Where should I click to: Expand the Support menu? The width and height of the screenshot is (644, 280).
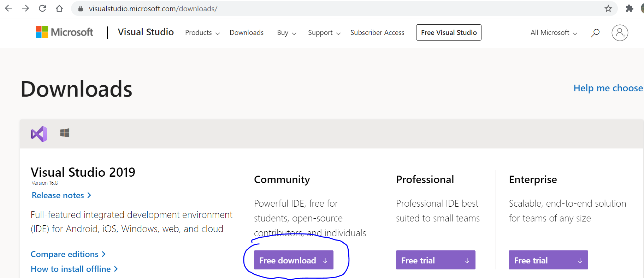click(x=324, y=33)
